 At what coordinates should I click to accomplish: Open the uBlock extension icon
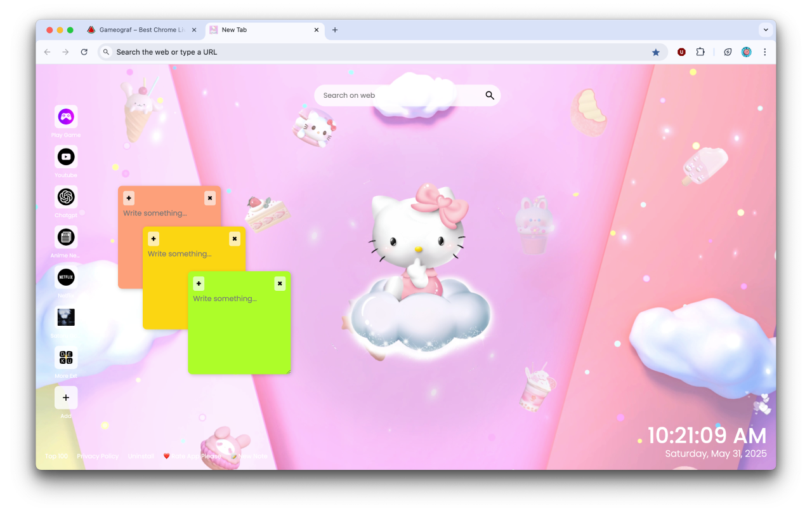click(x=681, y=52)
